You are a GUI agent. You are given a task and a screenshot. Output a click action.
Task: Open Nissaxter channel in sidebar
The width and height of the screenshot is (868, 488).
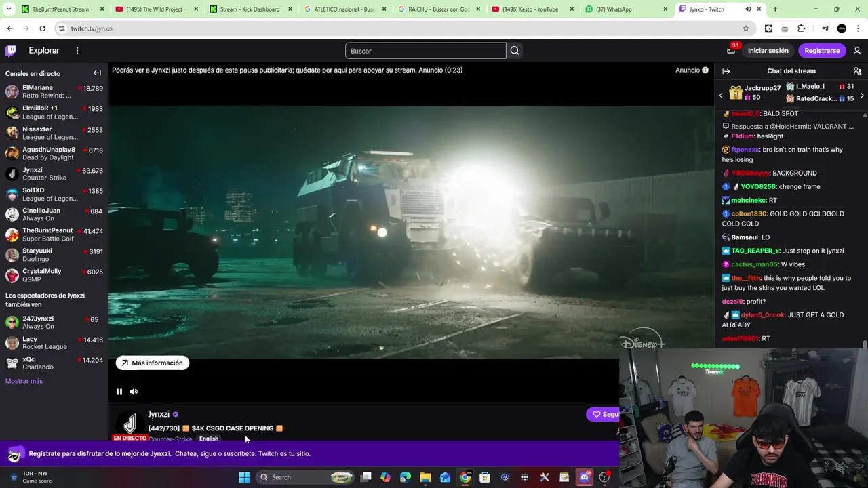click(x=54, y=133)
